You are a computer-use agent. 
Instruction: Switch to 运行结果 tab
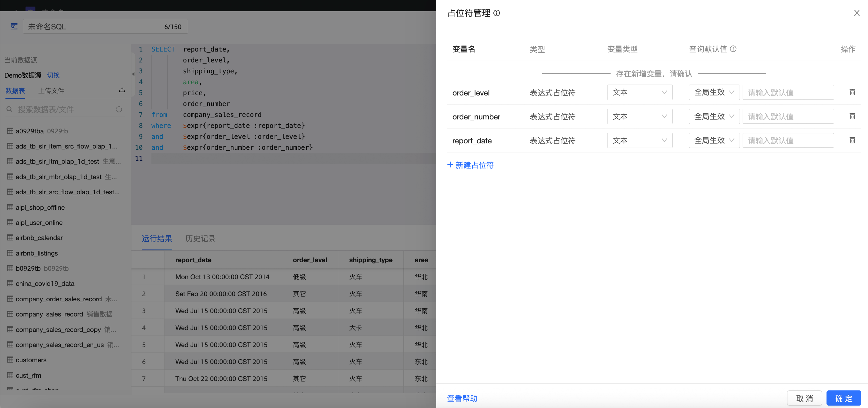pos(157,239)
